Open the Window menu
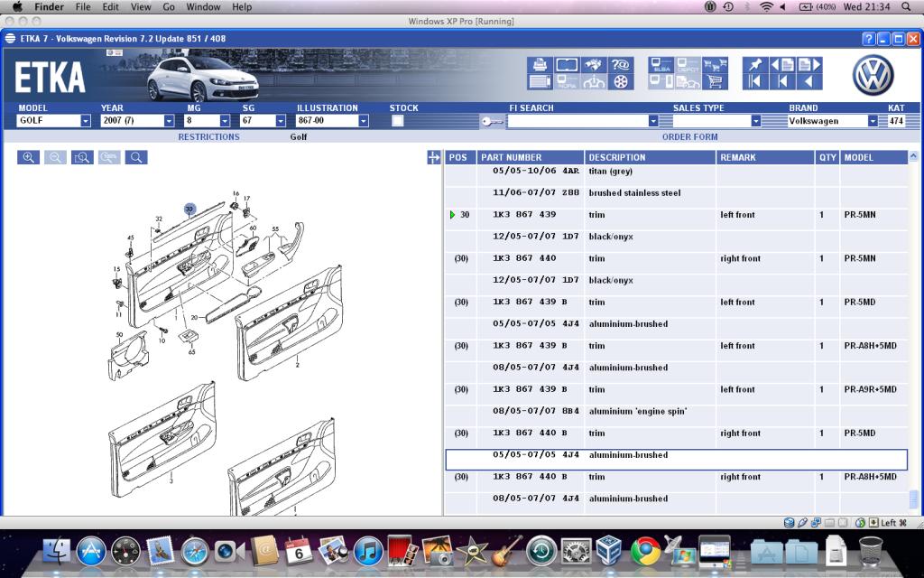This screenshot has height=578, width=924. 203,7
